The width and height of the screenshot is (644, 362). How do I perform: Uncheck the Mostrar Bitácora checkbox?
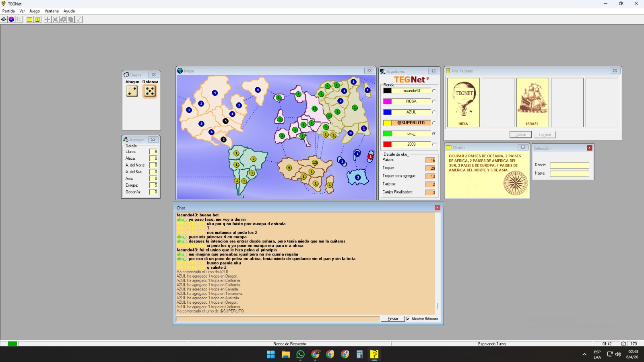coord(408,319)
